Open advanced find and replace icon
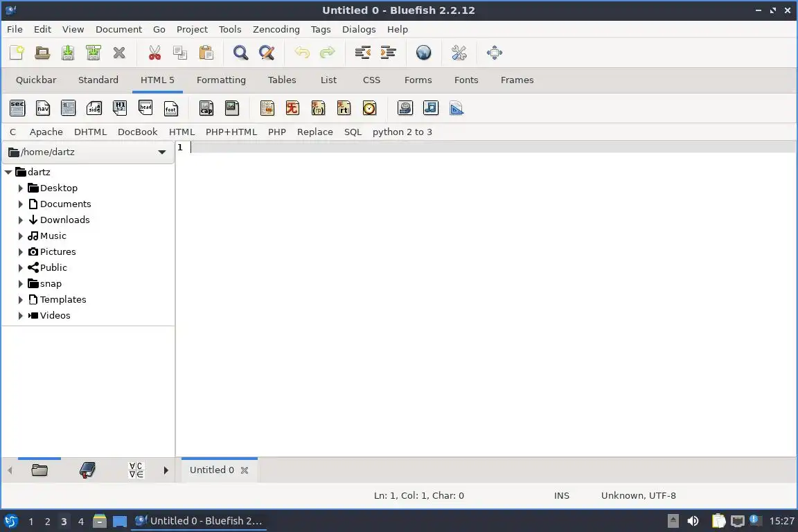This screenshot has width=798, height=532. click(x=267, y=53)
